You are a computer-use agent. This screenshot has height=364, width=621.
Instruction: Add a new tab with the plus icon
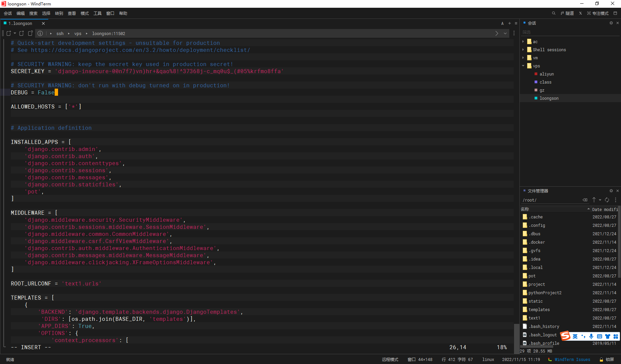pos(510,24)
